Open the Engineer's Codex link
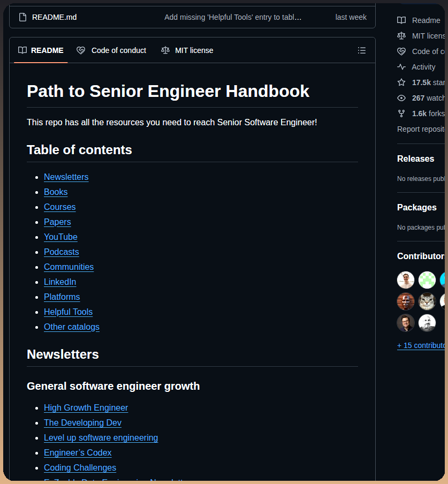Screen dimensions: 448x484 pyautogui.click(x=78, y=452)
